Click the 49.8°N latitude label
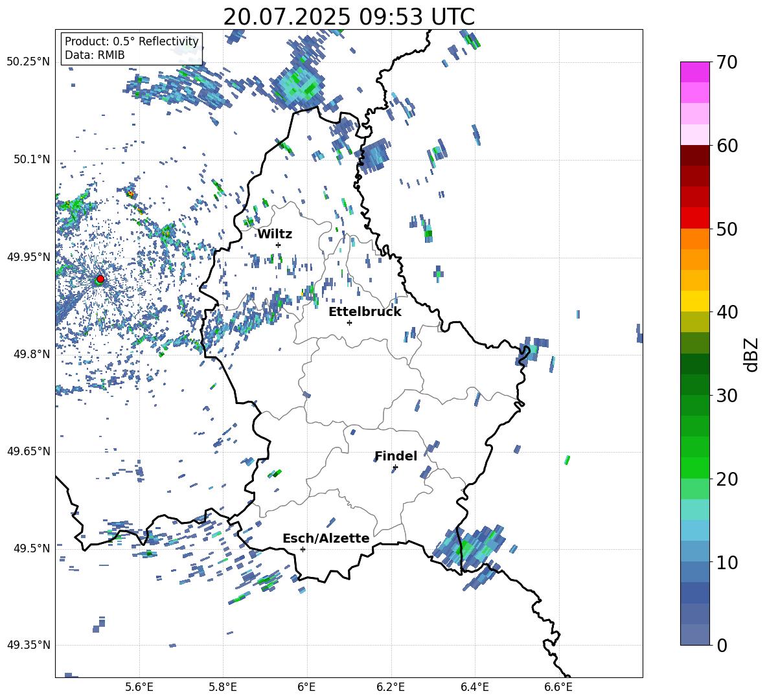Viewport: 767px width, 700px height. 32,354
